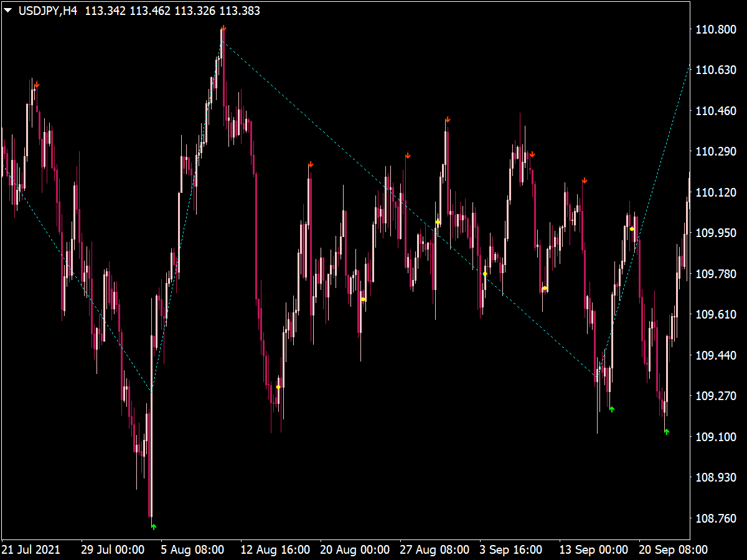Select the yellow dot above the 27 Aug 08:00 label
Viewport: 747px width, 560px height.
point(438,222)
